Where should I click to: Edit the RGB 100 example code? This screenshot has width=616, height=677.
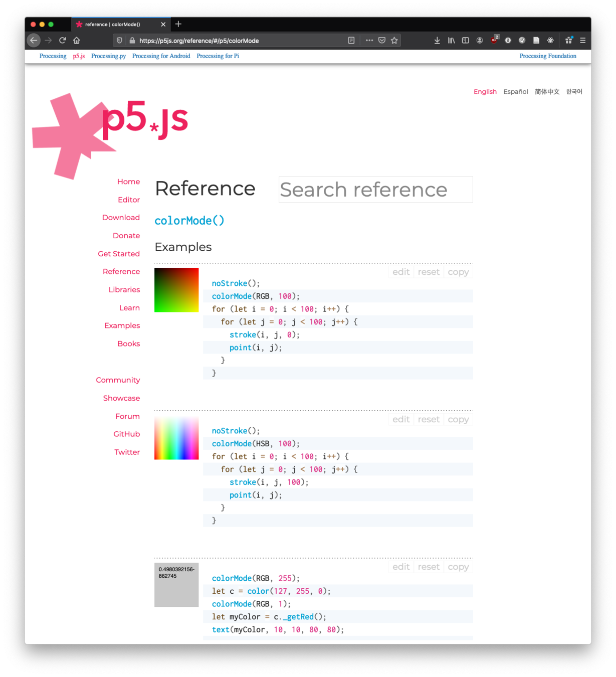coord(401,272)
